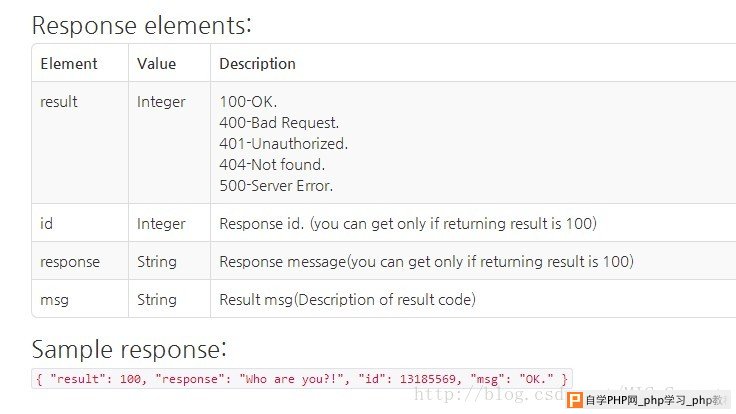Open the http://blog.csd watermark link
This screenshot has height=414, width=736.
coord(489,394)
